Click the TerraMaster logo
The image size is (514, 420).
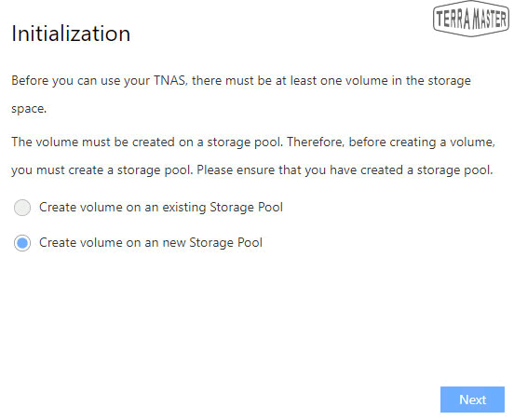coord(471,19)
